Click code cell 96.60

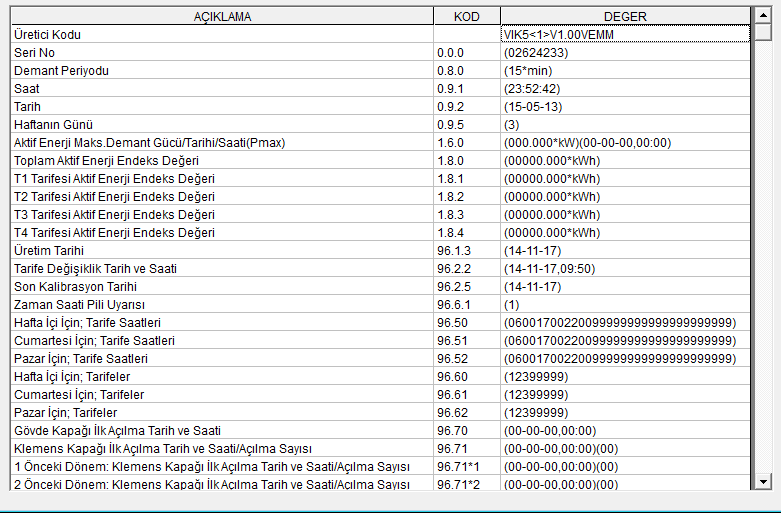pos(467,377)
